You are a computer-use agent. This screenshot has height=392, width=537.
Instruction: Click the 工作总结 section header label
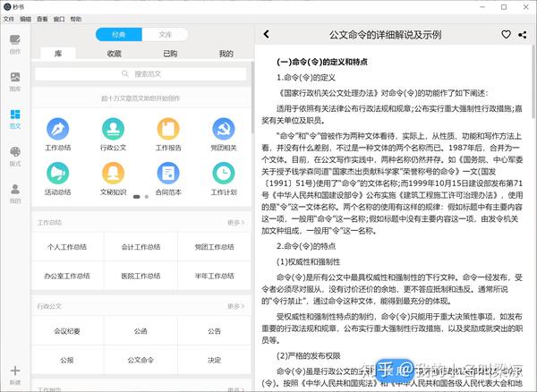[x=49, y=223]
